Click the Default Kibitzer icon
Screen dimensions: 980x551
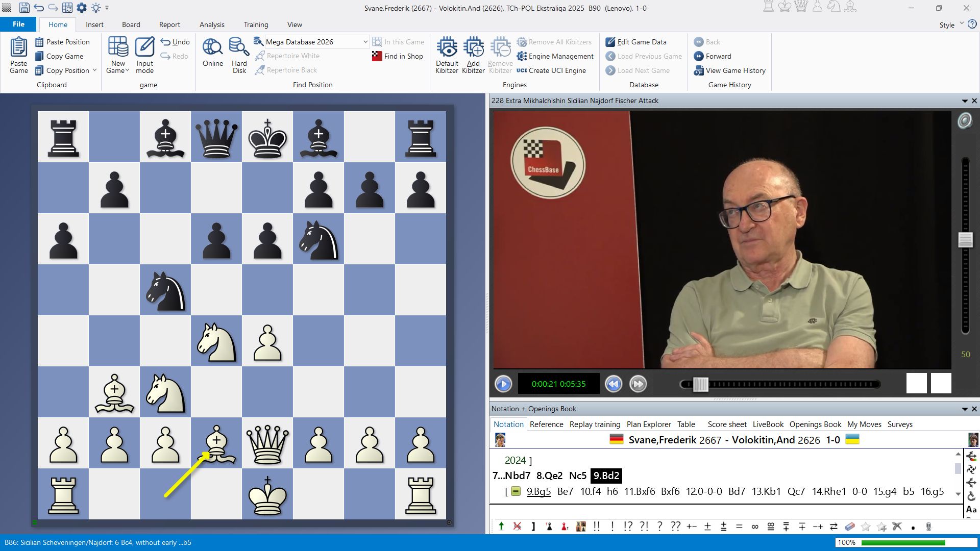pyautogui.click(x=447, y=47)
